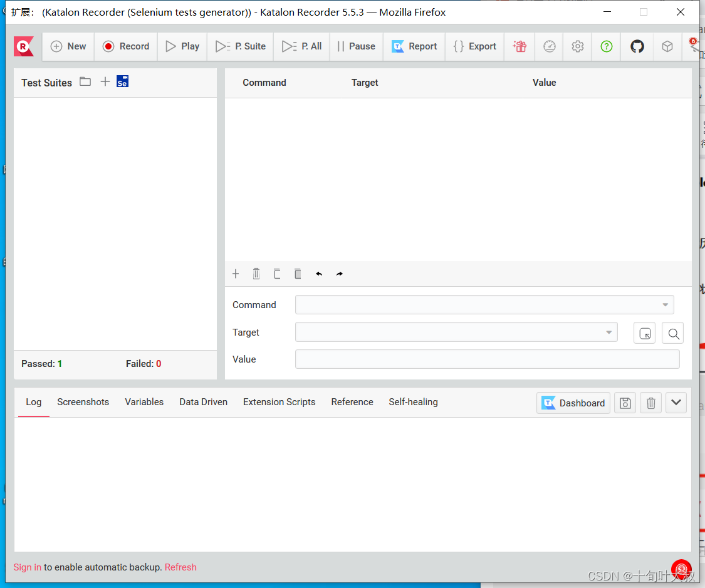Screen dimensions: 705x588
Task: Open the speed gauge icon
Action: (x=550, y=46)
